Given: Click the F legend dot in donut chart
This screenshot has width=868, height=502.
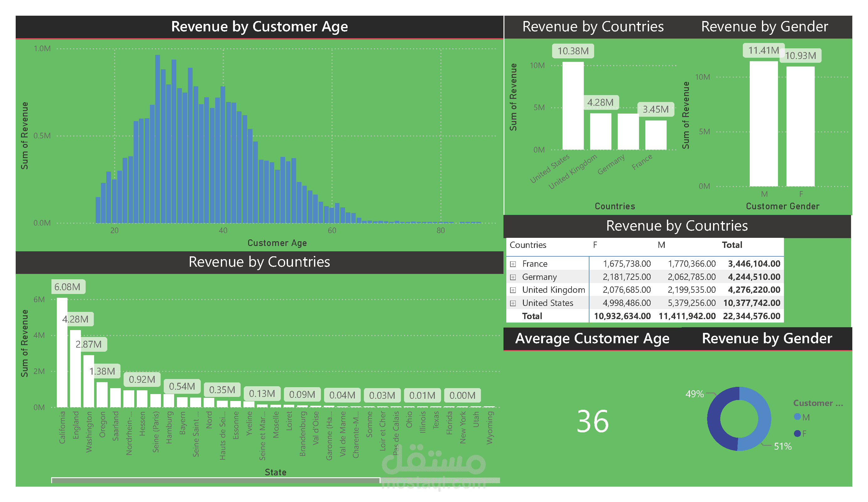Looking at the screenshot, I should (797, 433).
